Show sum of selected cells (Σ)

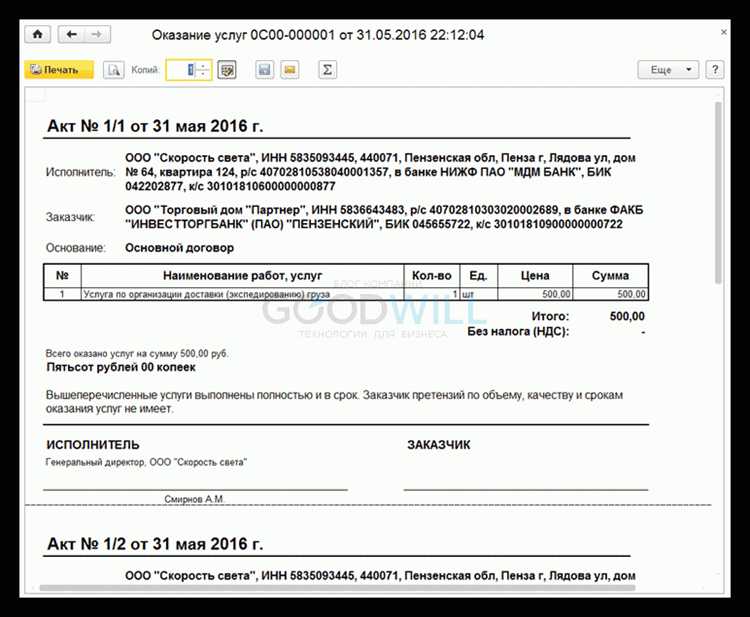click(328, 70)
